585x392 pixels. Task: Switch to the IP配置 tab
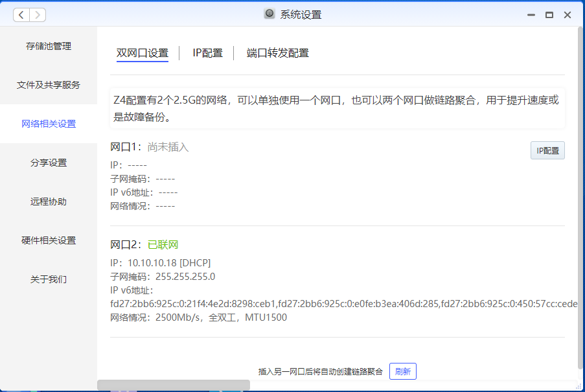point(207,53)
